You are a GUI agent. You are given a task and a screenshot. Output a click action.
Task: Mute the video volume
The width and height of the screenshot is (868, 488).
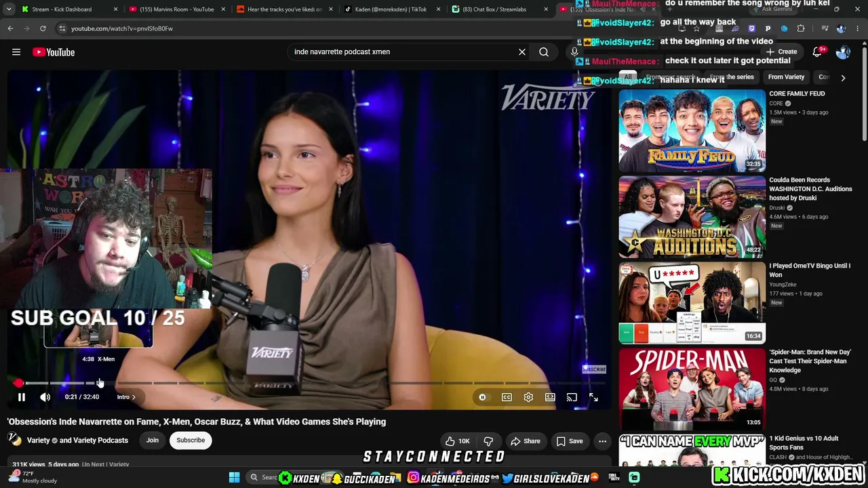tap(45, 397)
